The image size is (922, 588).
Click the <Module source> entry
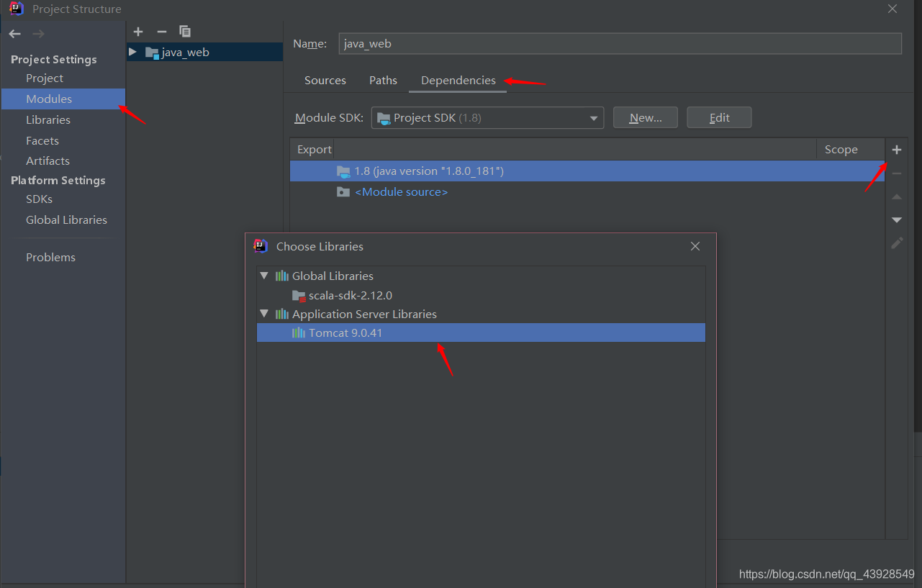click(401, 192)
